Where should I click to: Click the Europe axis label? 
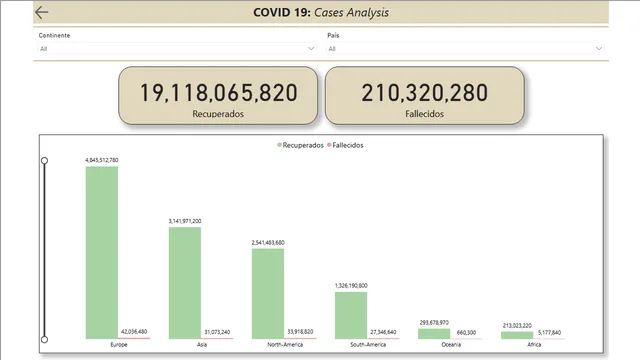click(119, 344)
